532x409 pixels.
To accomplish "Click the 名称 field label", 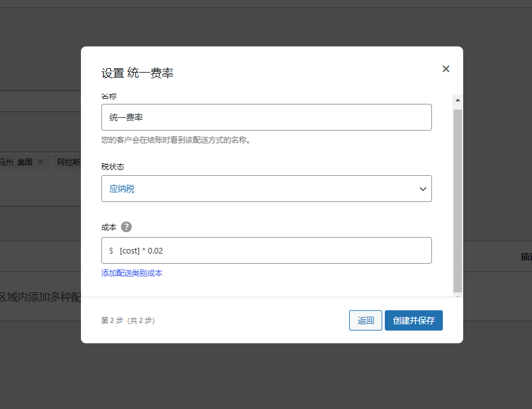I will pyautogui.click(x=106, y=96).
